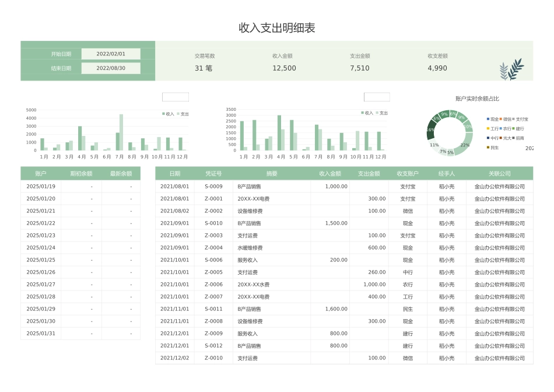Click the 交易笔数 summary label

tap(205, 56)
